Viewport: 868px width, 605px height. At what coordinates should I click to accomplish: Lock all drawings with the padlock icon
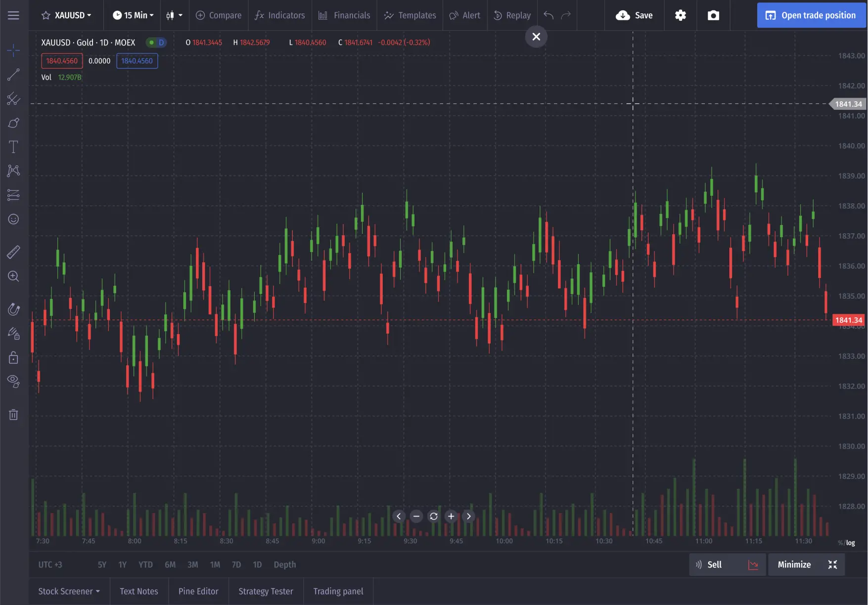13,357
